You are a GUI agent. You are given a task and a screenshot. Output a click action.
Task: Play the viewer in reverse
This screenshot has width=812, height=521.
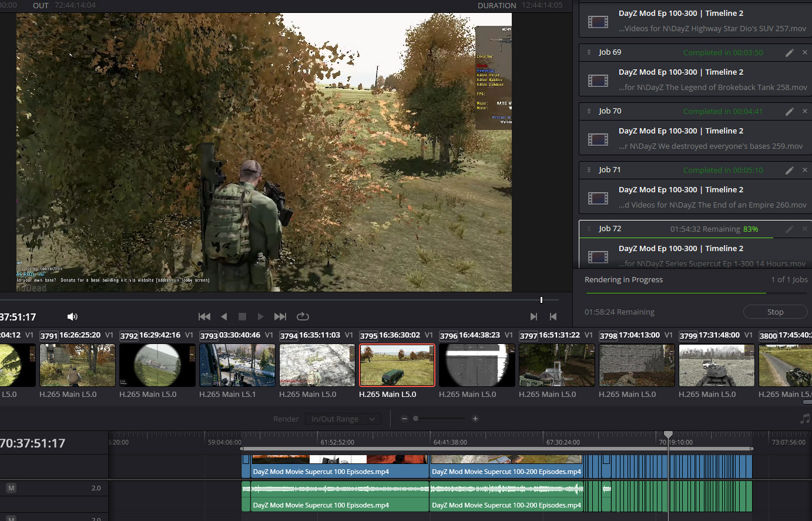coord(224,316)
